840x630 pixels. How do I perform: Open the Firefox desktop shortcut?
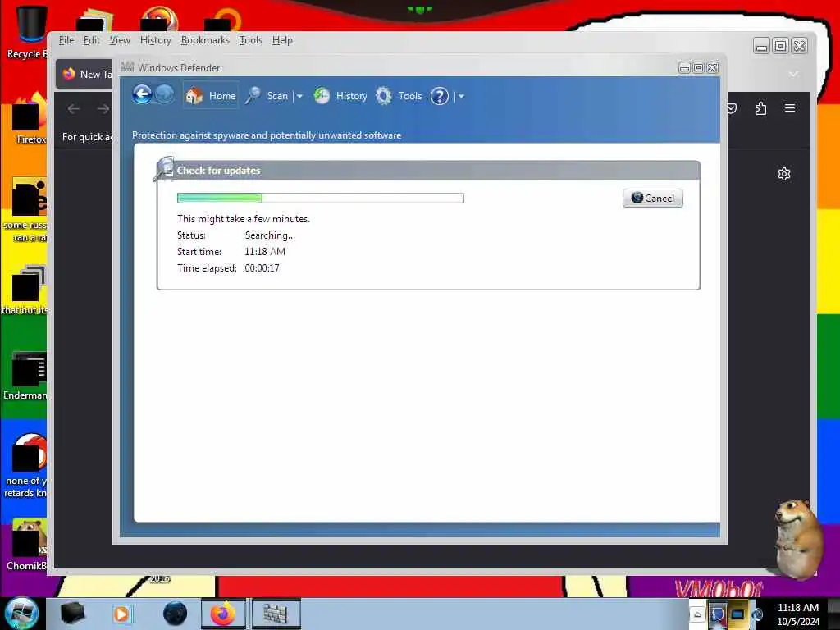[30, 119]
